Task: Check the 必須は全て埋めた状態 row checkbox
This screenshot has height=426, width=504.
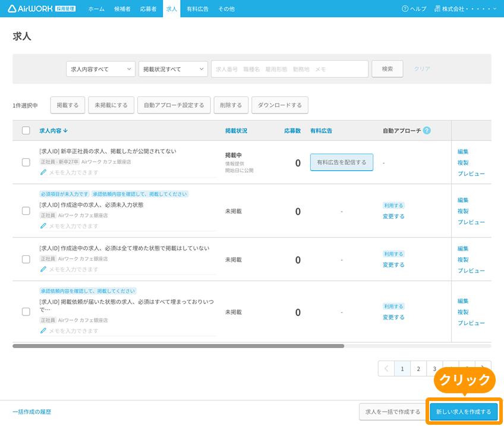Action: [x=26, y=259]
